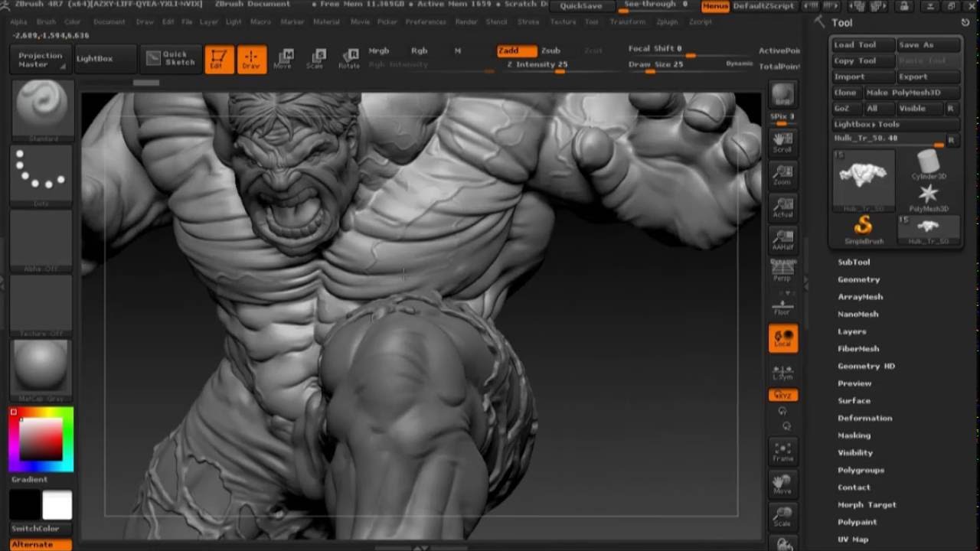Click the Draw mode icon

pos(251,60)
